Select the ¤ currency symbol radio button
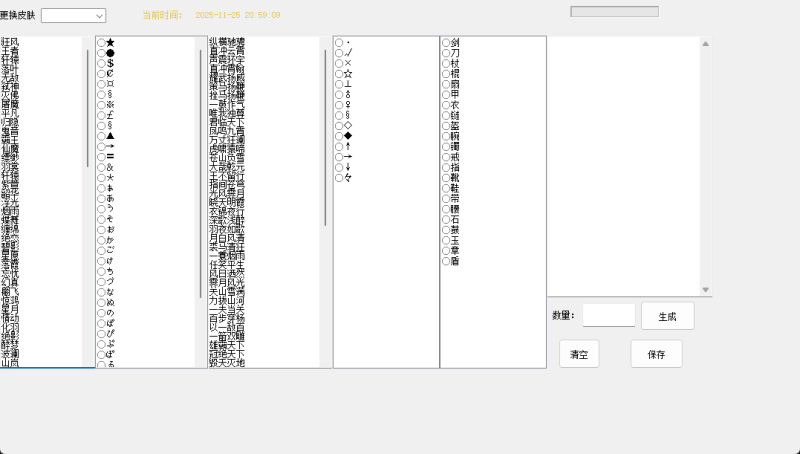 102,84
